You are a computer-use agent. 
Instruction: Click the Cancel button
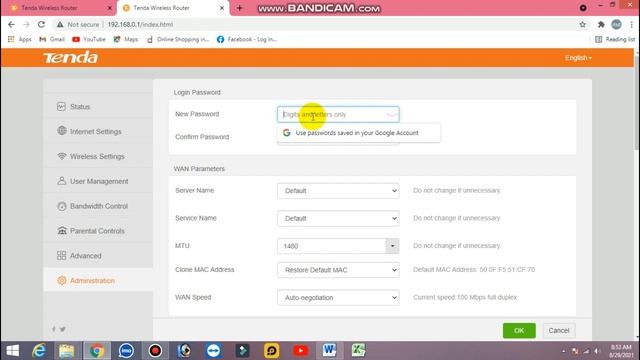click(x=559, y=331)
